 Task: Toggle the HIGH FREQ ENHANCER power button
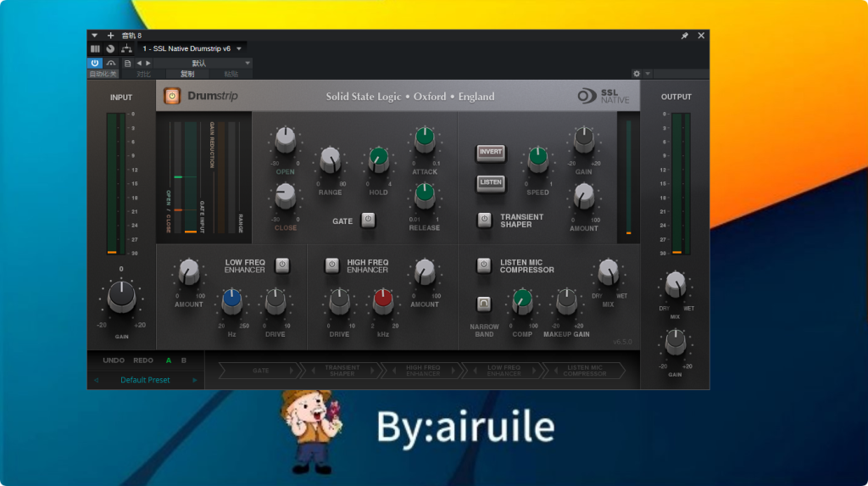point(331,265)
